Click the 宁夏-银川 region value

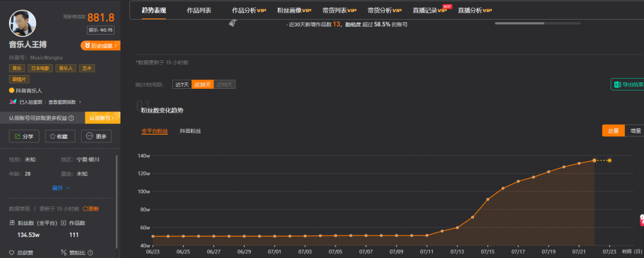pos(88,160)
